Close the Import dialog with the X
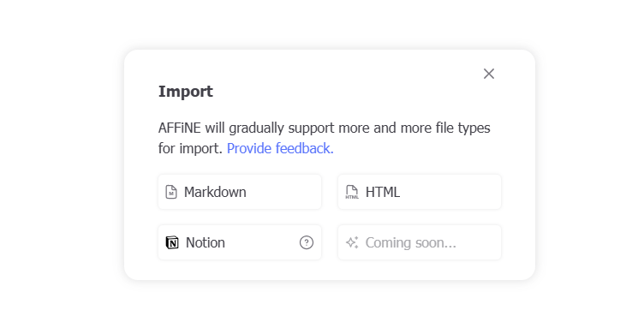Viewport: 644px width, 328px height. click(x=489, y=74)
